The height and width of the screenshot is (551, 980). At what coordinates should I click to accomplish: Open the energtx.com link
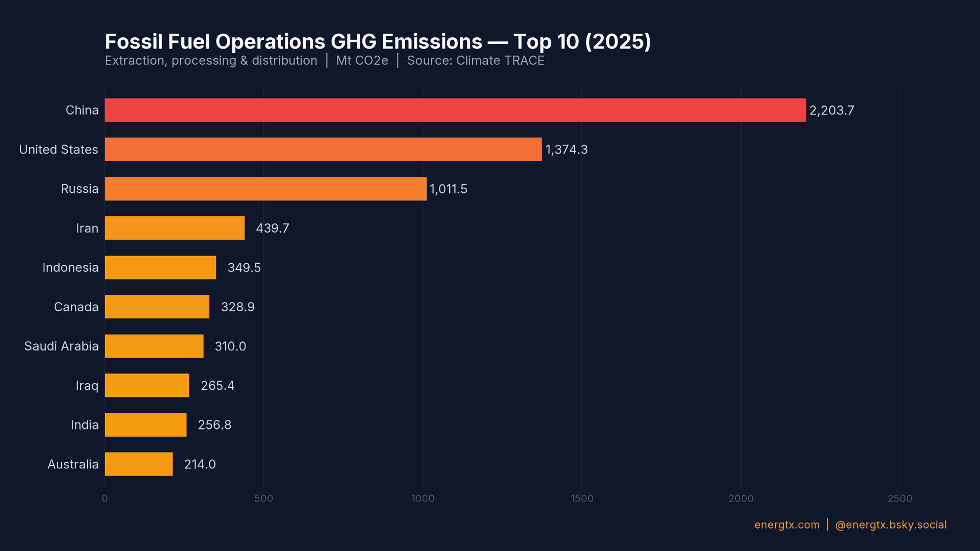click(x=786, y=524)
